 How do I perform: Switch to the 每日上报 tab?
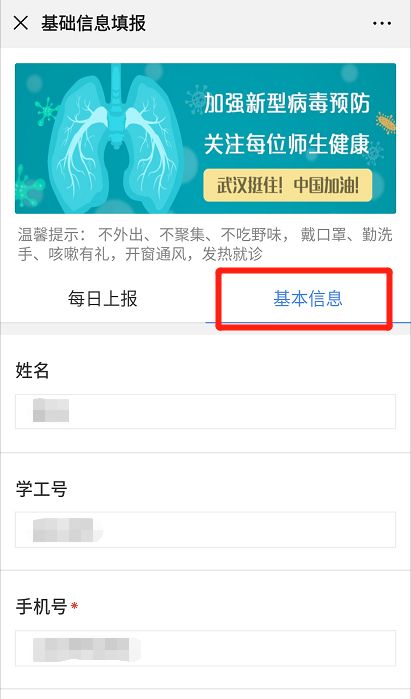pyautogui.click(x=103, y=299)
